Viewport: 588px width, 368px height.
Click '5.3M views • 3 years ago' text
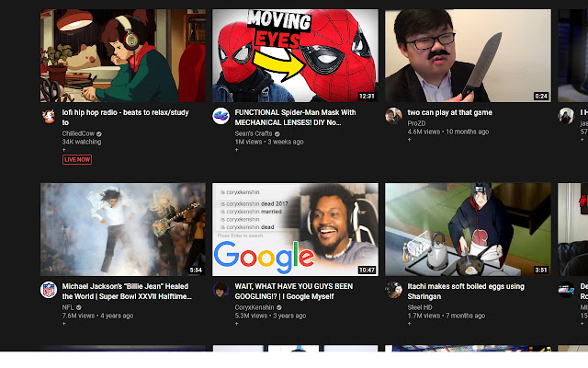click(270, 316)
